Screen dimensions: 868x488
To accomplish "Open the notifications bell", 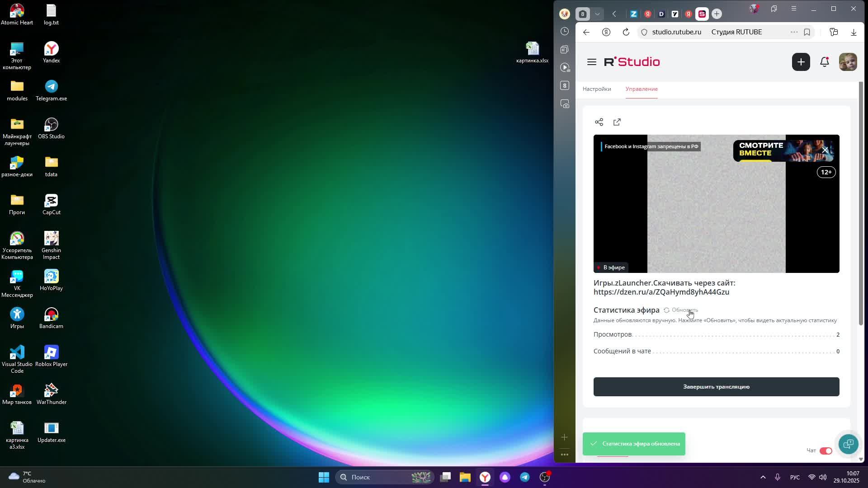I will click(x=825, y=62).
